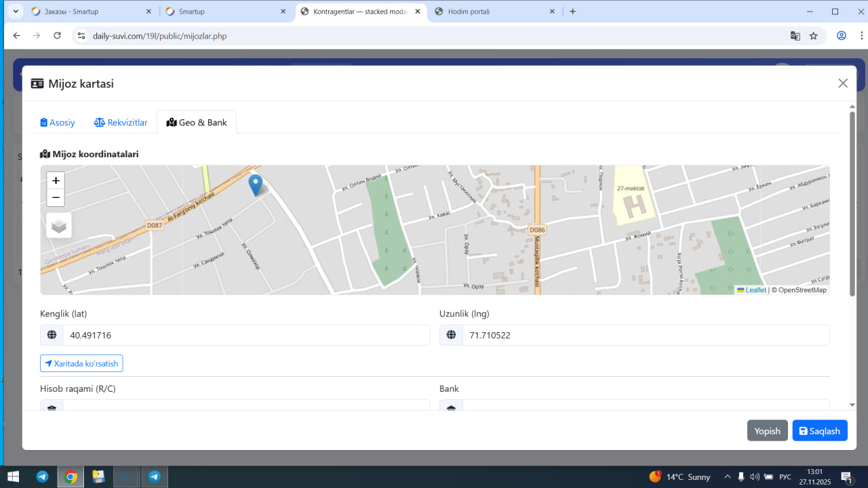Reload the page
The height and width of the screenshot is (488, 868).
point(58,36)
